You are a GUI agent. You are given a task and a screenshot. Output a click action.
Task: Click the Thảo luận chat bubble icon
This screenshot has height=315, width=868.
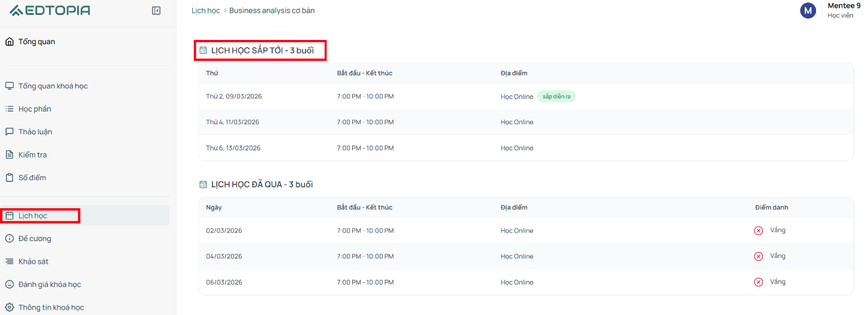(10, 132)
